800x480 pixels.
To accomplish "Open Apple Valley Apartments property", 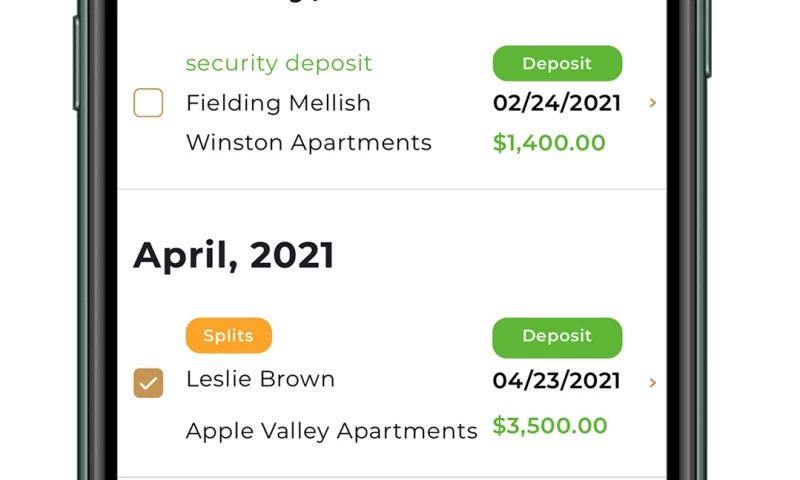I will coord(331,431).
